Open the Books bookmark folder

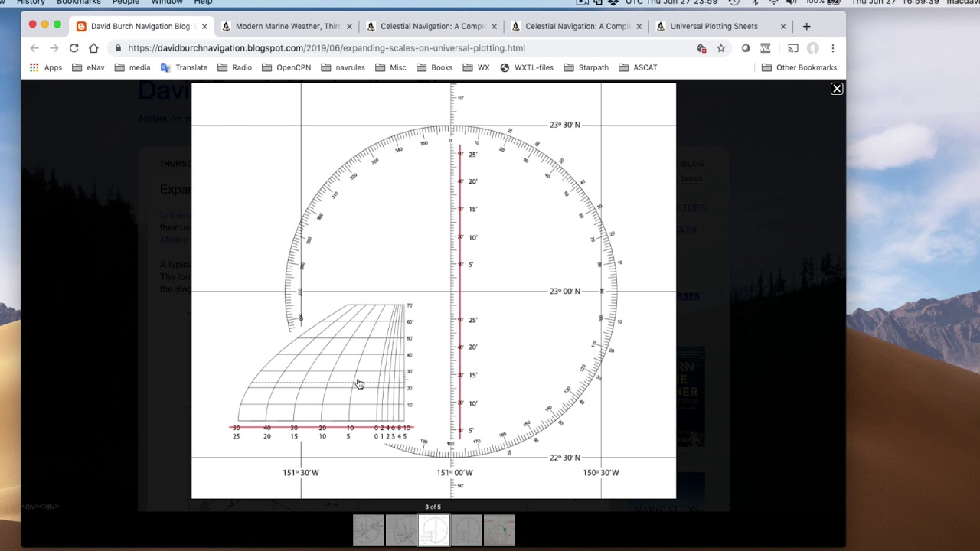pos(434,67)
